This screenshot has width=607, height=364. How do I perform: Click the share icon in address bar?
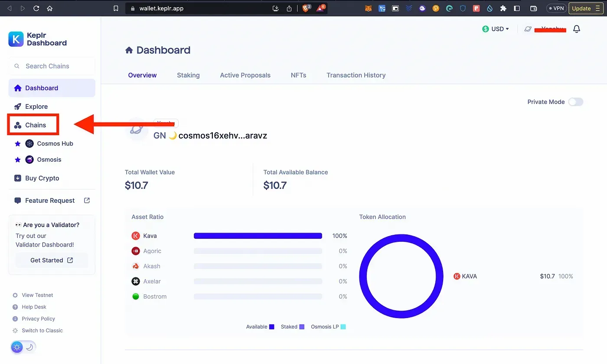[289, 8]
